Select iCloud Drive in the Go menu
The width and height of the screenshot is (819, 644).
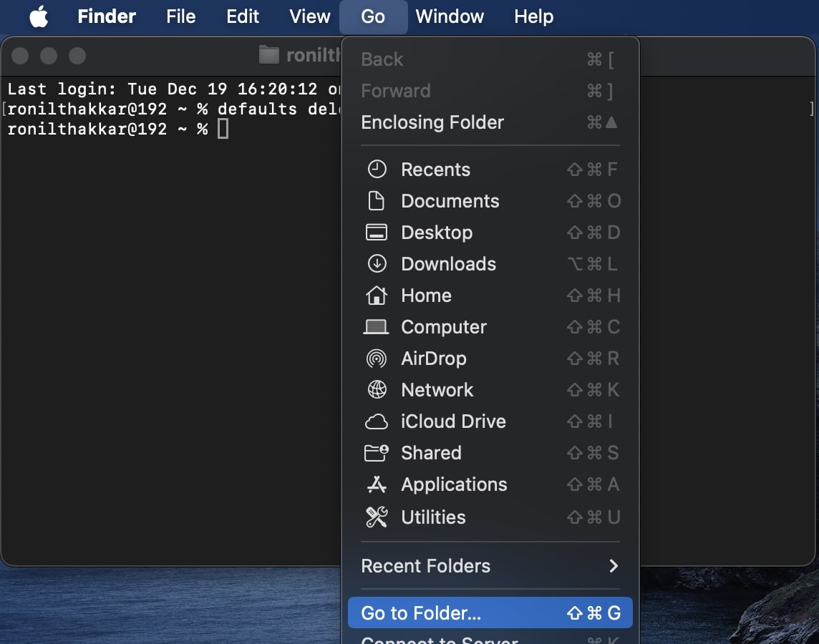click(490, 421)
